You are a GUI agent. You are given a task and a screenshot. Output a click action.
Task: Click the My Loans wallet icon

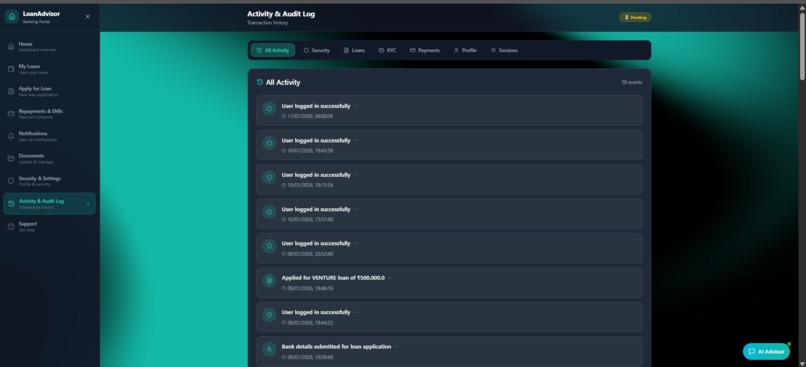coord(11,69)
